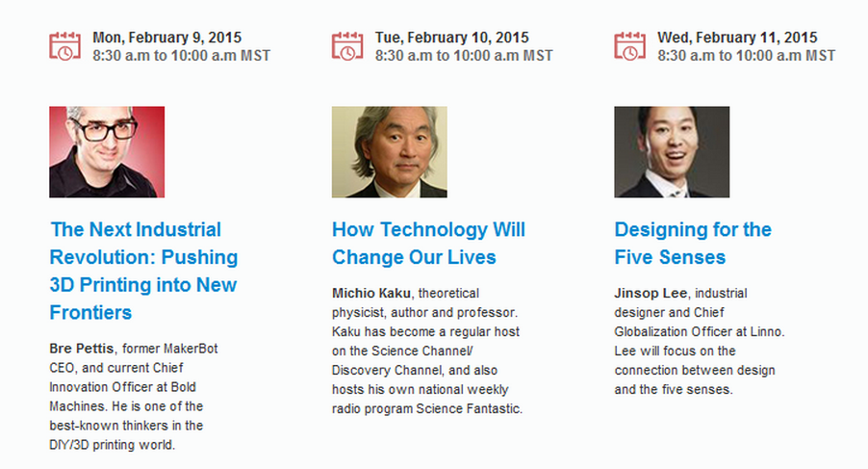
Task: Click the Bre Pettis name in bold
Action: (x=82, y=349)
